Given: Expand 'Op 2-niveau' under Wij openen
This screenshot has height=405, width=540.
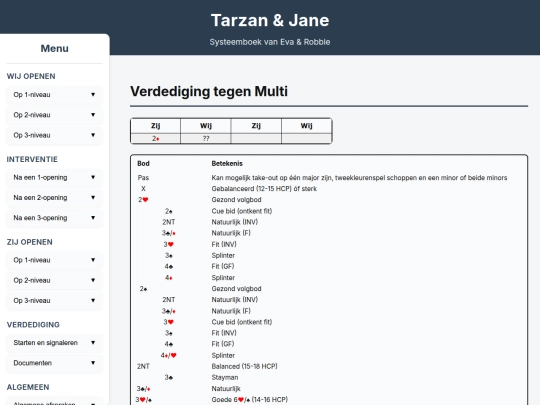Looking at the screenshot, I should click(54, 115).
